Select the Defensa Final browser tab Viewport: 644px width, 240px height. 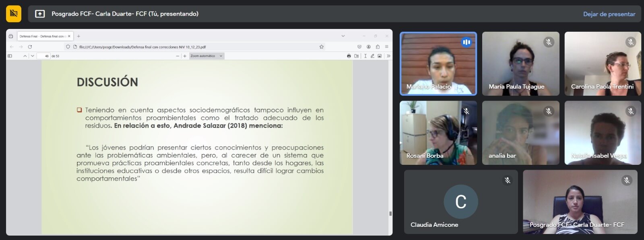(x=42, y=36)
